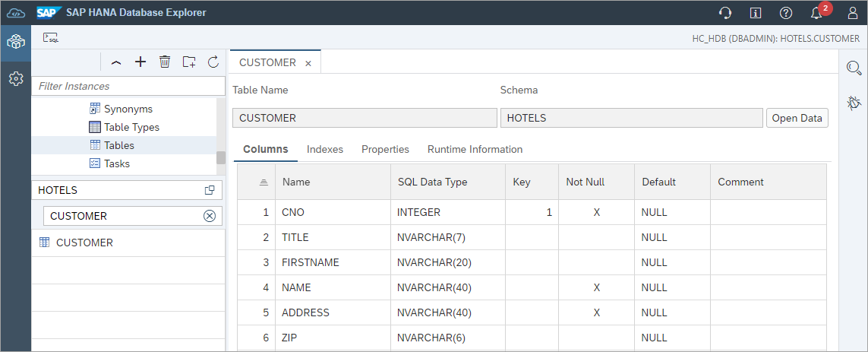Click the Name column header
This screenshot has width=868, height=352.
point(333,182)
